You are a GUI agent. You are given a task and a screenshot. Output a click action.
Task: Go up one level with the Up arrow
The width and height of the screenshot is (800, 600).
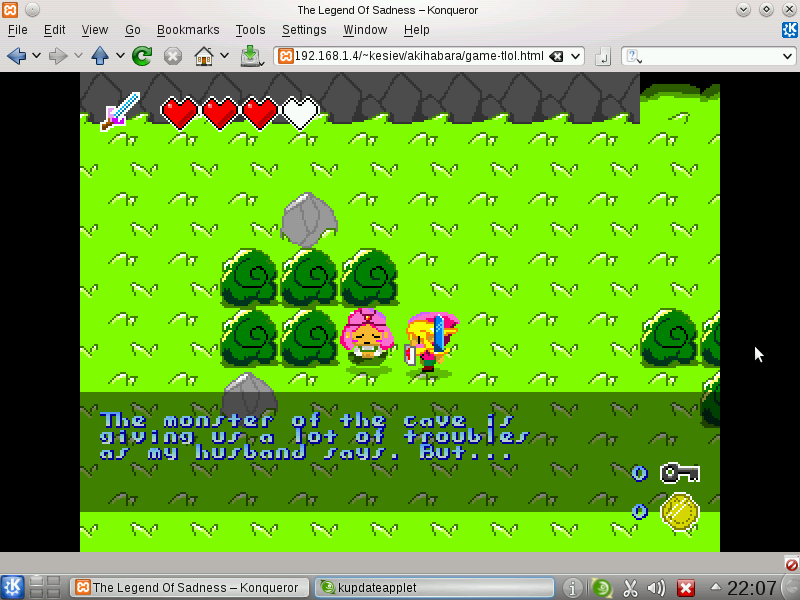[100, 56]
